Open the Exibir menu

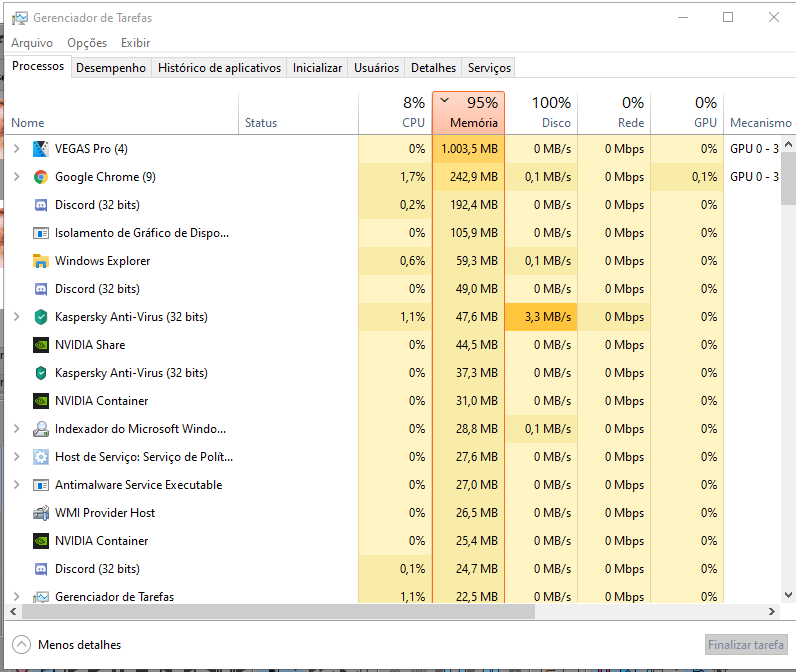135,43
